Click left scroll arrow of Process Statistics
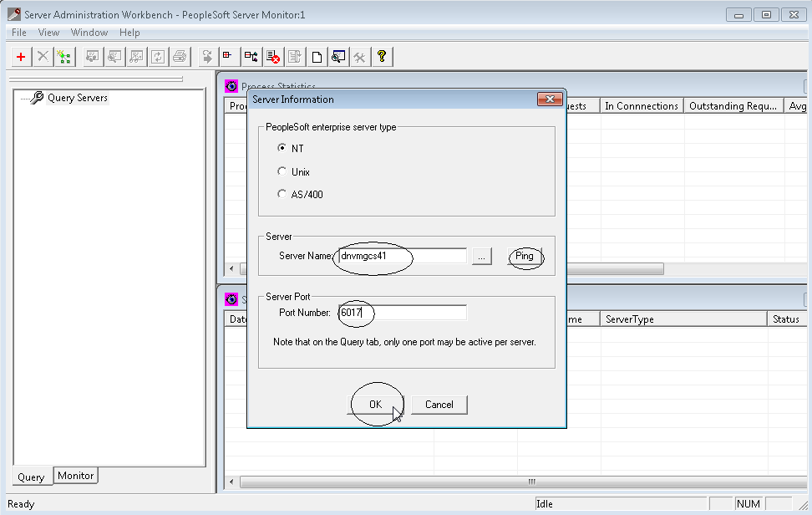This screenshot has width=812, height=515. coord(231,268)
